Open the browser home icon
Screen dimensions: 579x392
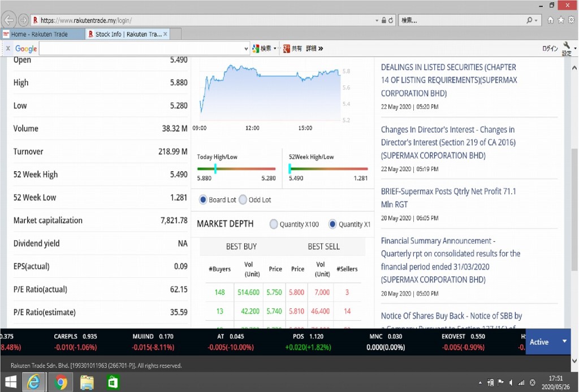pyautogui.click(x=551, y=20)
